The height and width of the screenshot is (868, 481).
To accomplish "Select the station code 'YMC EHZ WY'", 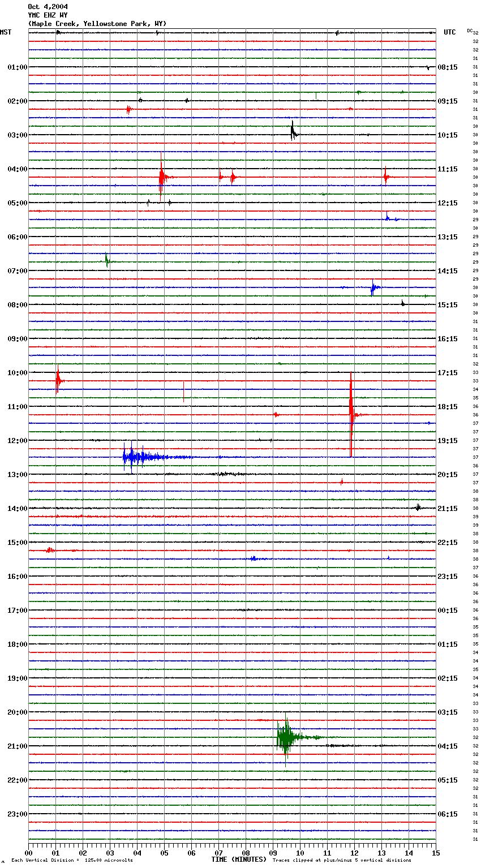I will tap(48, 15).
